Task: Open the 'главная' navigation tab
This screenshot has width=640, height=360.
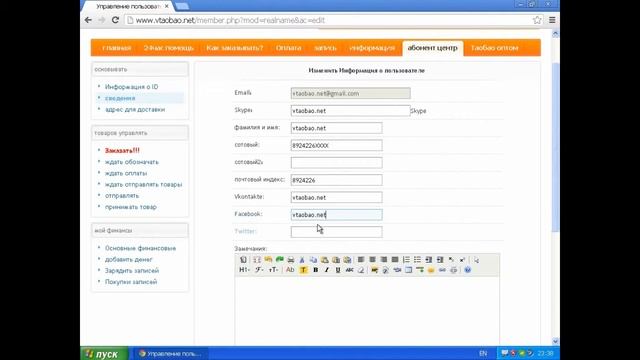Action: [x=117, y=48]
